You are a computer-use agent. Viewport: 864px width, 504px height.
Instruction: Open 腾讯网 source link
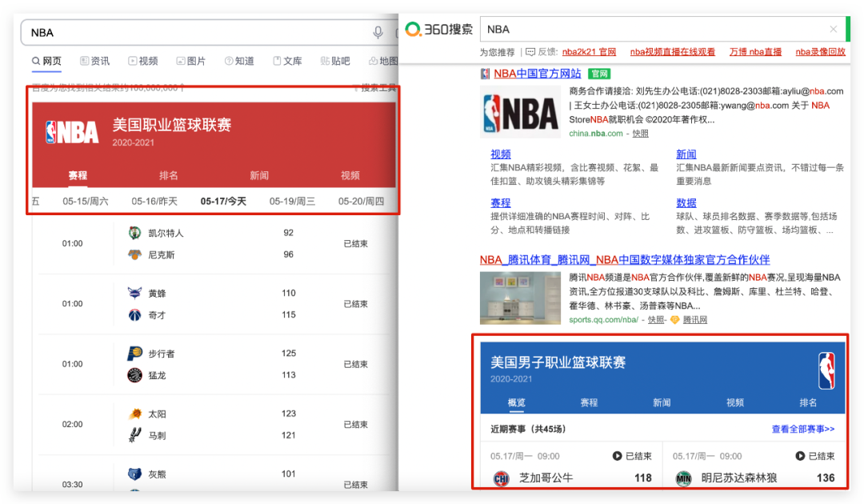695,320
